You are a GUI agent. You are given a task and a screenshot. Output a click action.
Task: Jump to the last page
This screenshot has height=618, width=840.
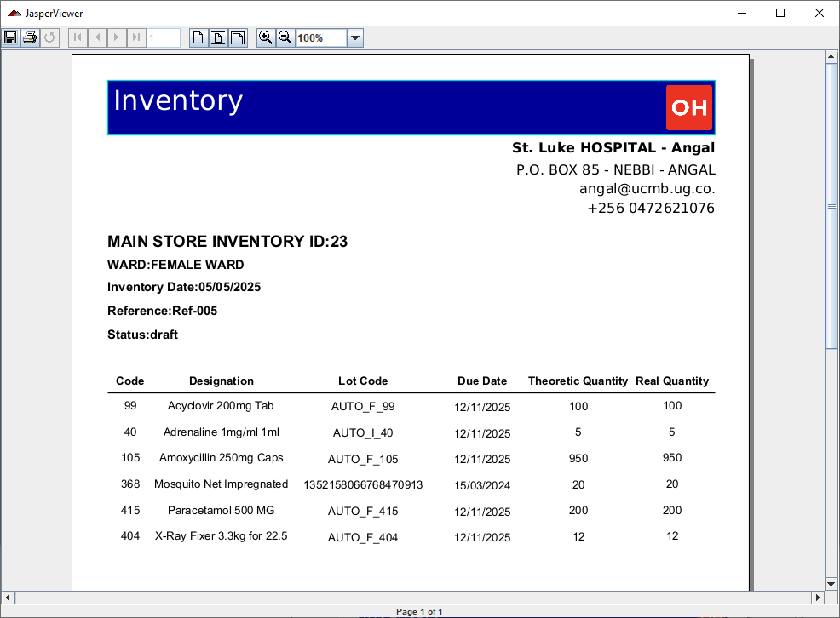(137, 37)
